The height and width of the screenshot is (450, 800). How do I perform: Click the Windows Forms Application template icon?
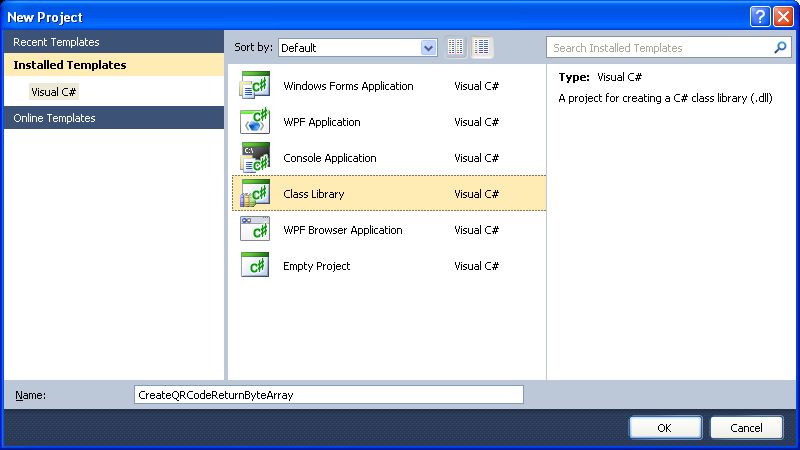tap(255, 85)
